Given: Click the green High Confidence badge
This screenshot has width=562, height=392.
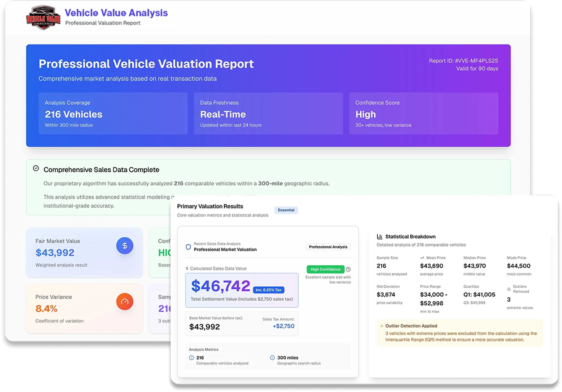Looking at the screenshot, I should [x=325, y=269].
